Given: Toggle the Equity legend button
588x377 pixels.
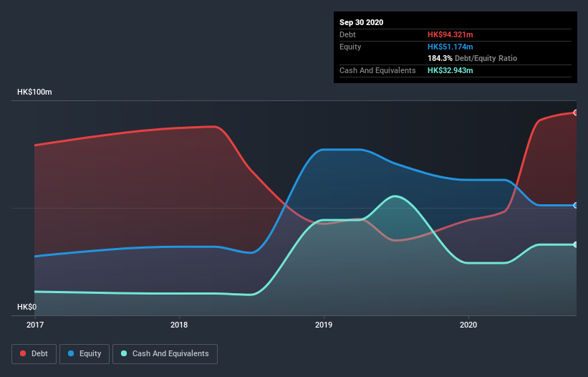Looking at the screenshot, I should [85, 354].
